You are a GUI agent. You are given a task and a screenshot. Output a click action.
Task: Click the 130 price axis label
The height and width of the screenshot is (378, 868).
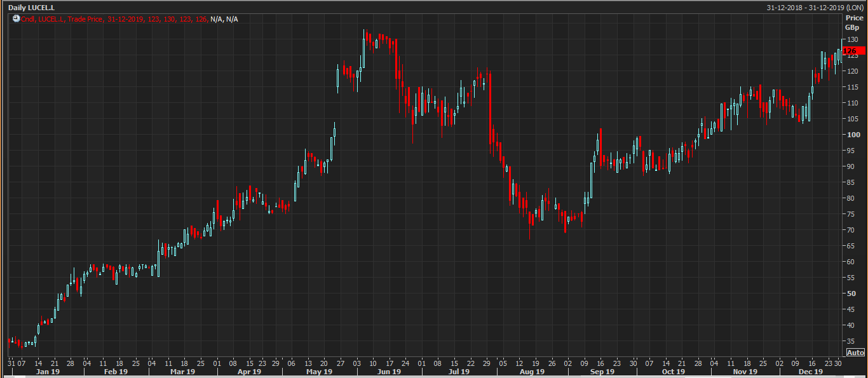click(x=852, y=39)
